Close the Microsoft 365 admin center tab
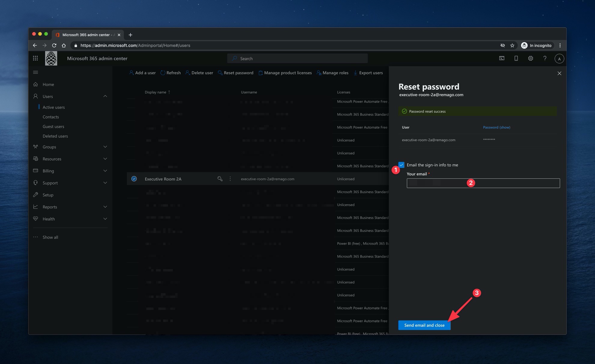The width and height of the screenshot is (595, 364). coord(119,35)
